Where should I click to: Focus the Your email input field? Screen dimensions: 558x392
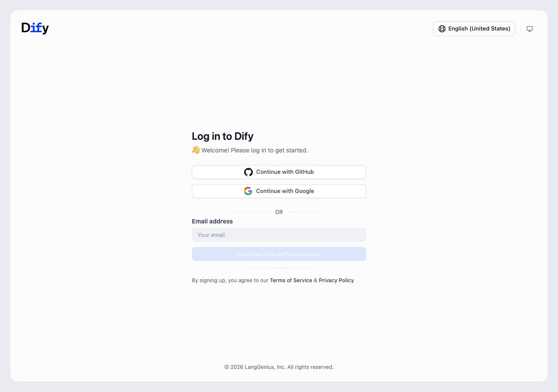[x=279, y=235]
